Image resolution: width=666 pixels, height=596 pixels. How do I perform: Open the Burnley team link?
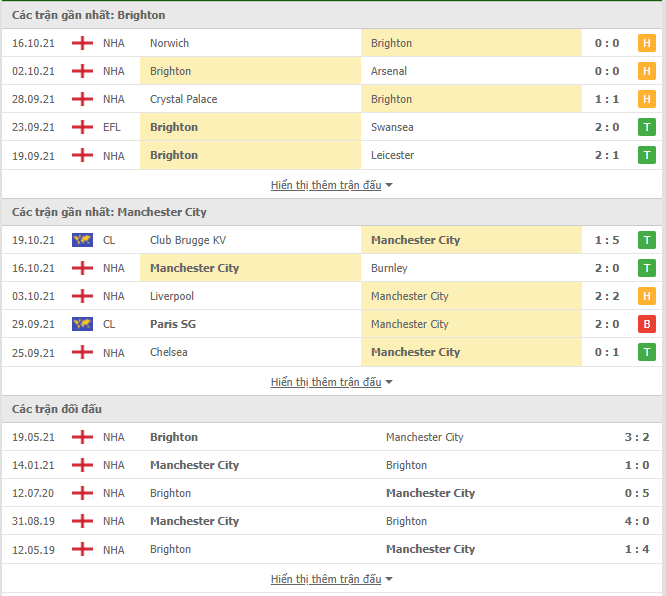389,268
